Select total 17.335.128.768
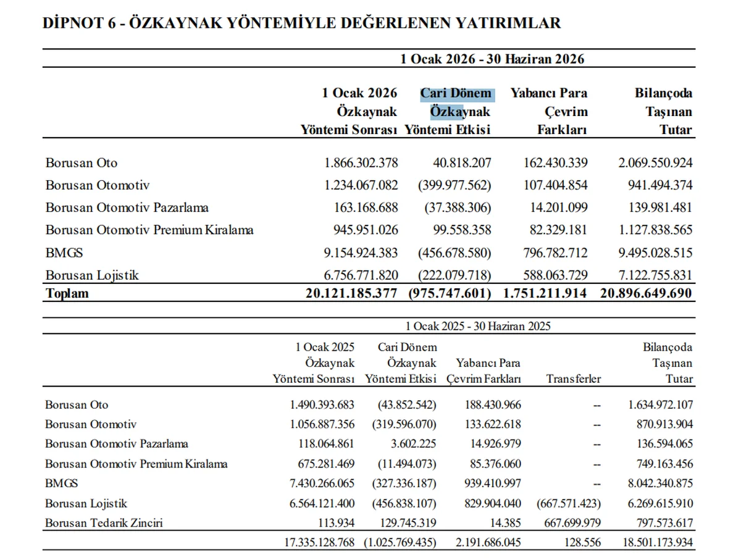The width and height of the screenshot is (741, 560). point(319,543)
